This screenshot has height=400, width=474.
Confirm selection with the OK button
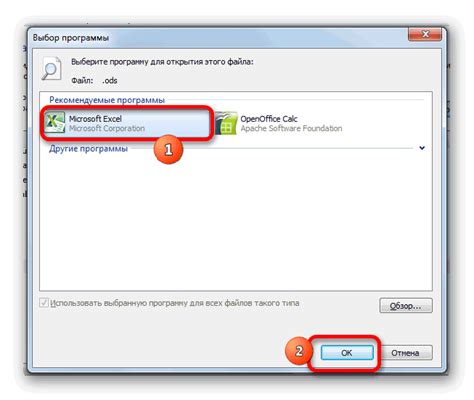(347, 353)
